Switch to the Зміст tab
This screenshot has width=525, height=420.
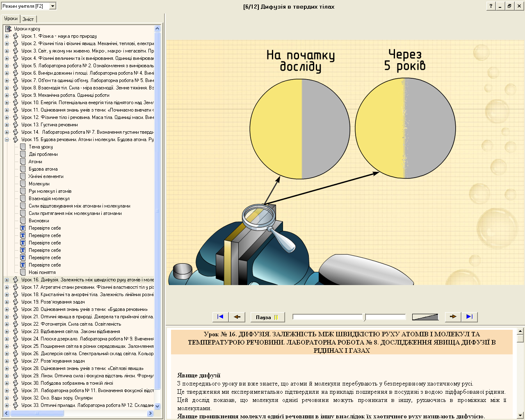(28, 19)
